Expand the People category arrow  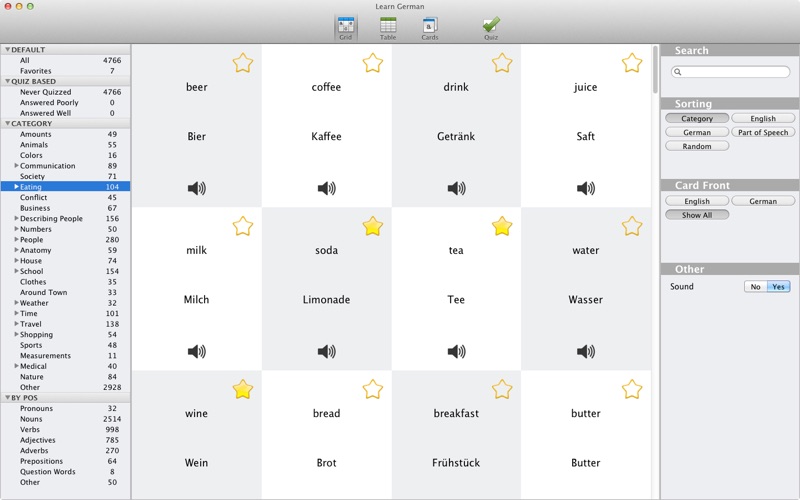tap(16, 239)
